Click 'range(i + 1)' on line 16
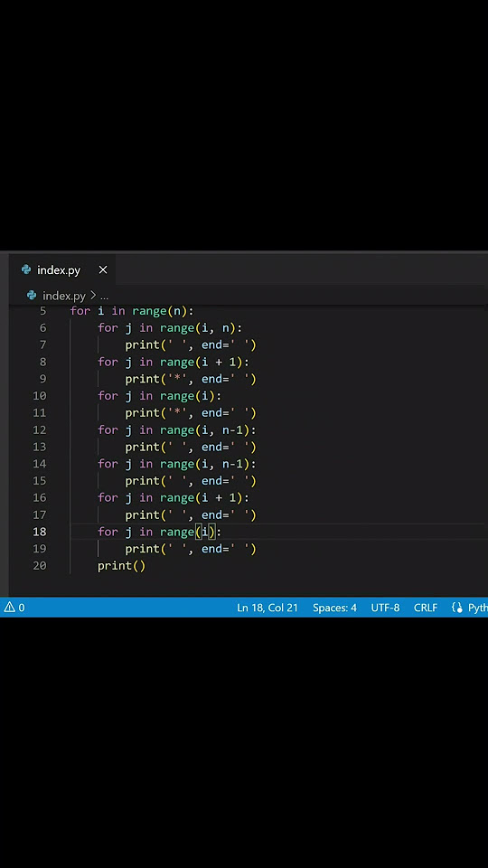The height and width of the screenshot is (868, 488). (x=202, y=497)
